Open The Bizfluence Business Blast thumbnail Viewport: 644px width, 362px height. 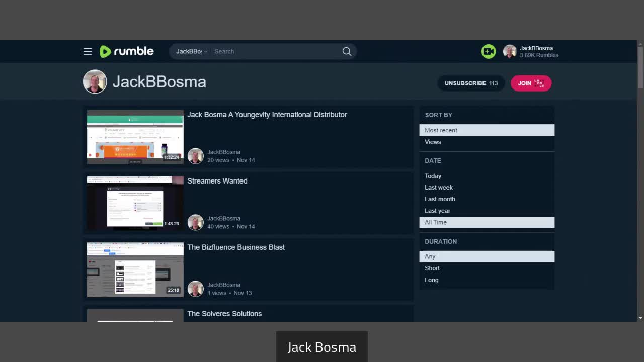(x=135, y=269)
